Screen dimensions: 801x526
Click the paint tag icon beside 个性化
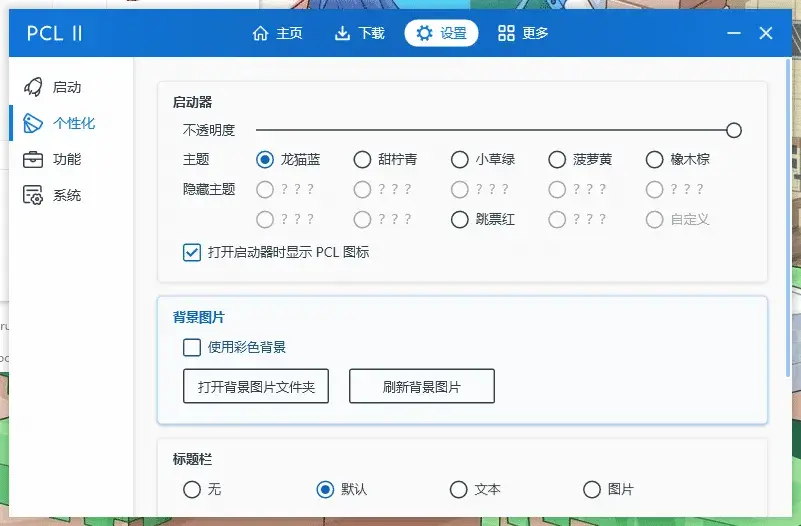point(33,123)
